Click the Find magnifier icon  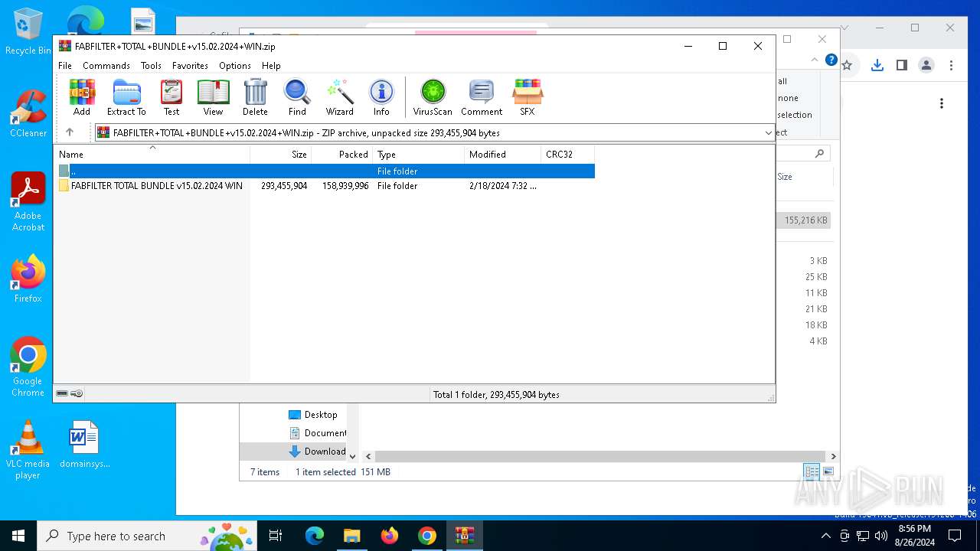click(297, 97)
